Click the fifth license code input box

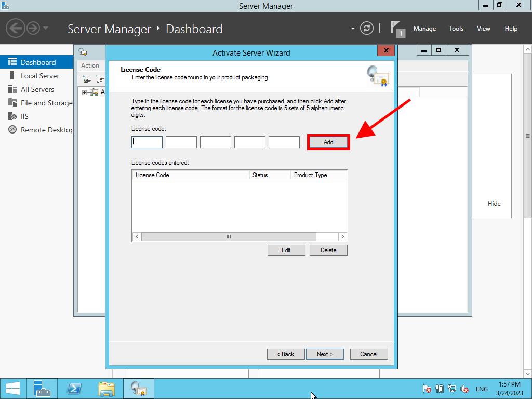(284, 142)
